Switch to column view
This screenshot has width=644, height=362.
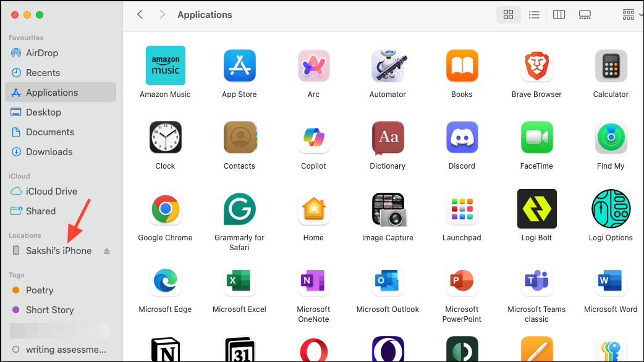pos(559,15)
